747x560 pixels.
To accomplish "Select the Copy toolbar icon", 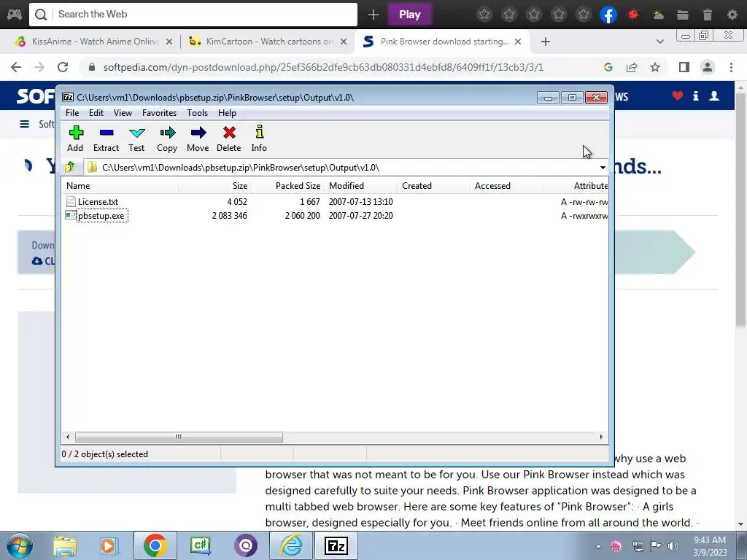I will (167, 139).
